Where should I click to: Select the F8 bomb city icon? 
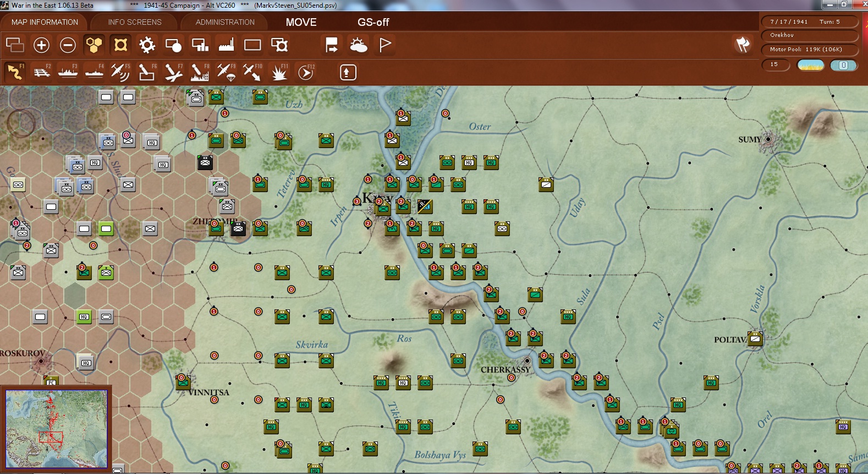tap(200, 72)
